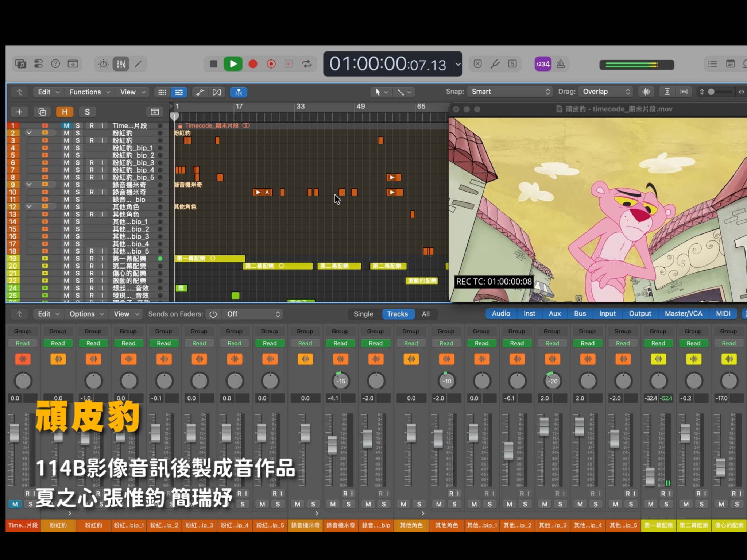
Task: Filter mixer by Inst channels
Action: [529, 314]
